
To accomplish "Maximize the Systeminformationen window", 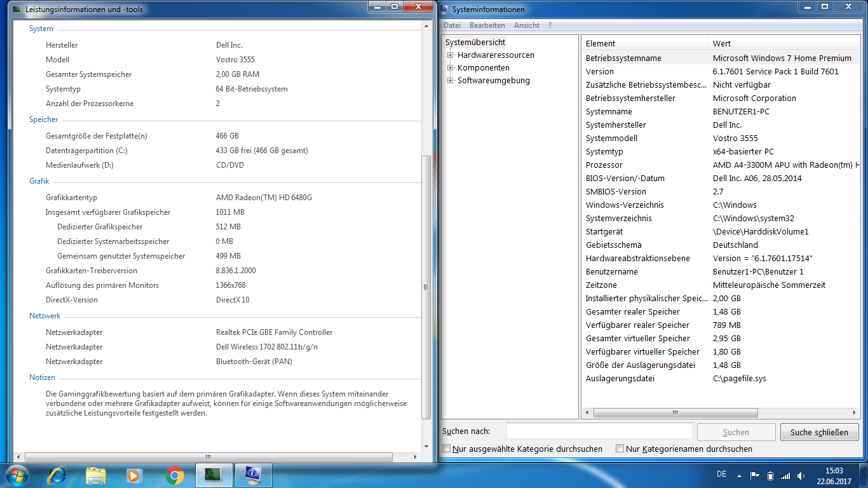I will click(824, 6).
